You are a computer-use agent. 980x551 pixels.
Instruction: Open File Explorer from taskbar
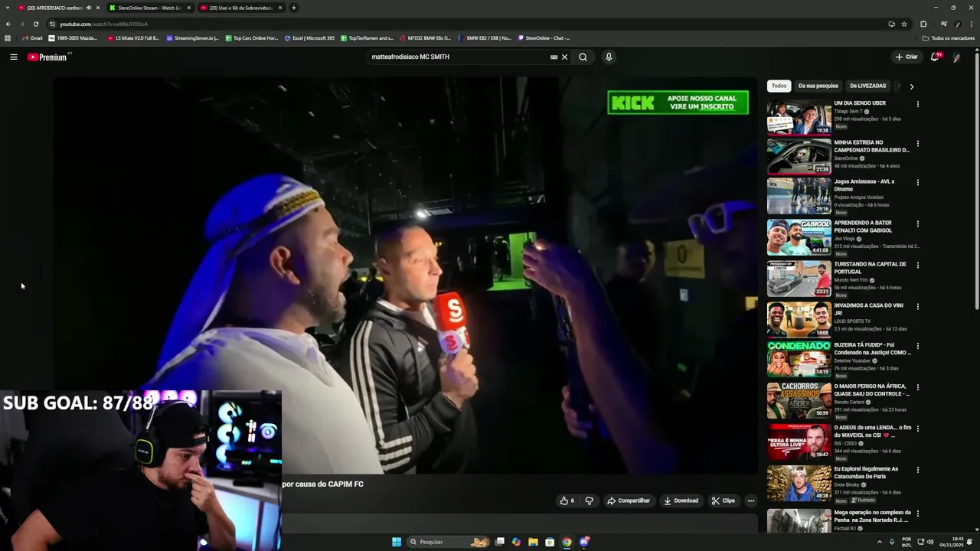[x=533, y=542]
